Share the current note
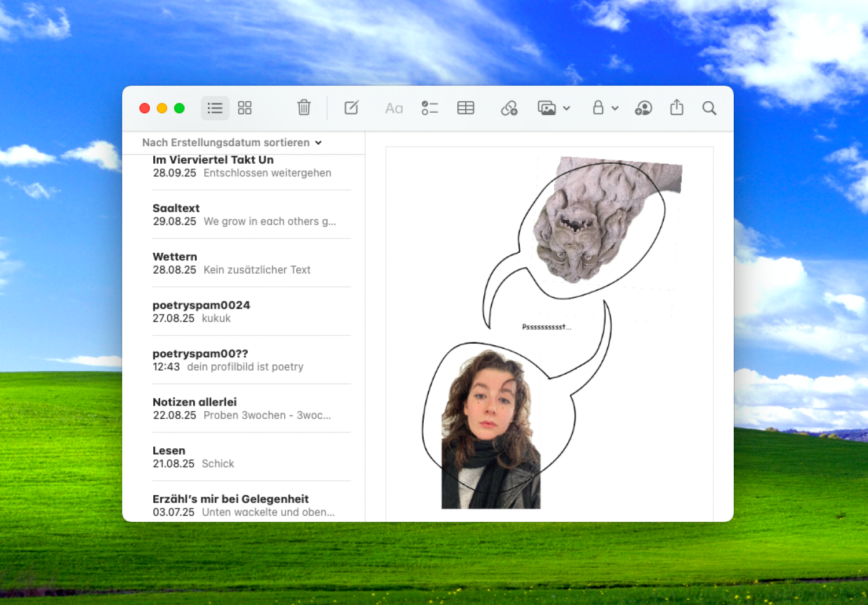 coord(676,108)
